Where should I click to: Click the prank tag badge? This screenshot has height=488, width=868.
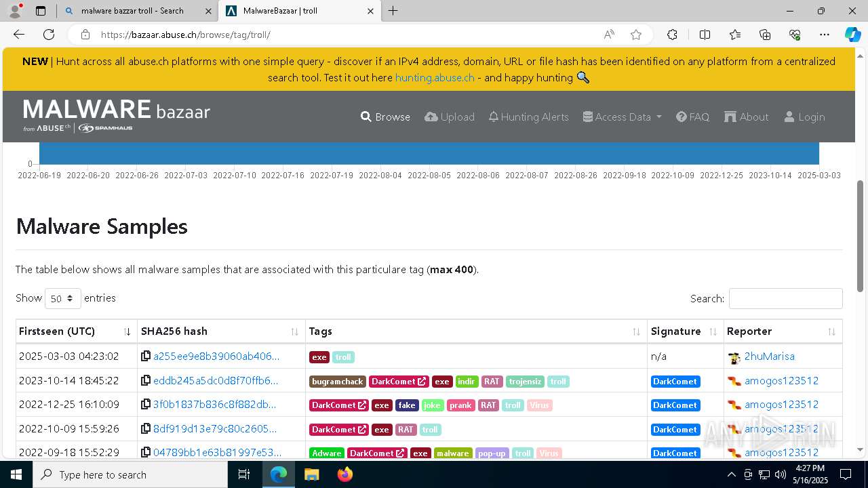tap(460, 405)
